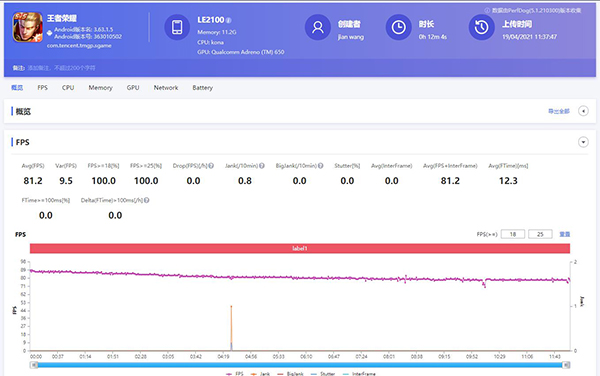The width and height of the screenshot is (600, 376).
Task: Toggle the Jank series in chart legend
Action: [x=260, y=374]
